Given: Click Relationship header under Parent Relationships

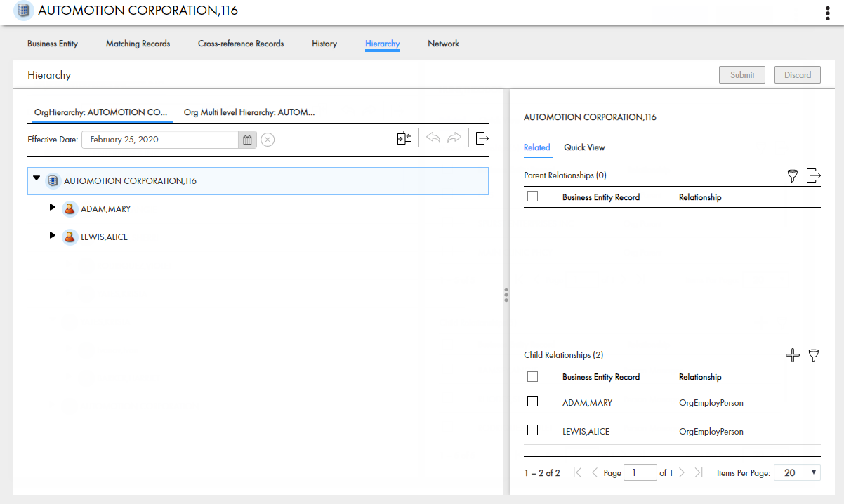Looking at the screenshot, I should [700, 197].
